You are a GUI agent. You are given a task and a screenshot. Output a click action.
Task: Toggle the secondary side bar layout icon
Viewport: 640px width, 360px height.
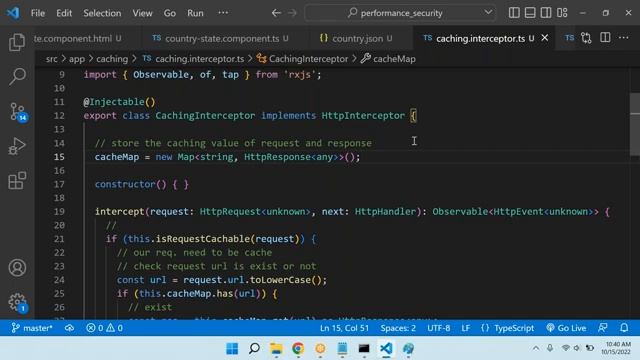pyautogui.click(x=546, y=13)
